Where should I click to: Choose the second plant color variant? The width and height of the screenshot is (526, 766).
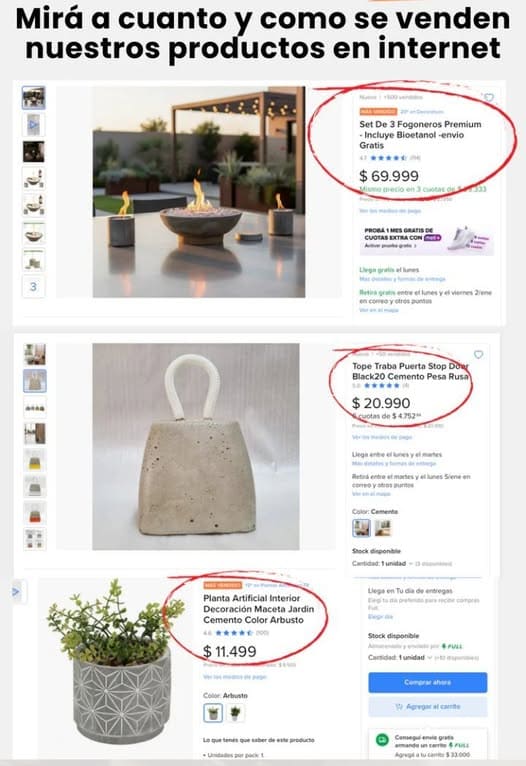click(x=235, y=713)
